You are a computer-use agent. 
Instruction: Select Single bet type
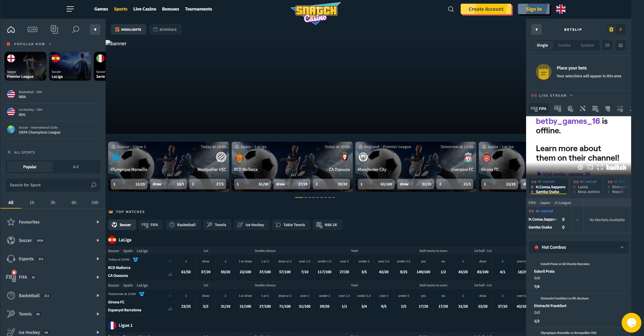(542, 45)
